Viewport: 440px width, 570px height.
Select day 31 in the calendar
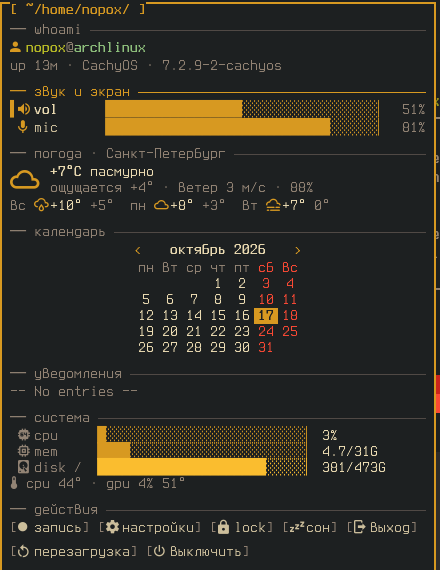tap(266, 347)
